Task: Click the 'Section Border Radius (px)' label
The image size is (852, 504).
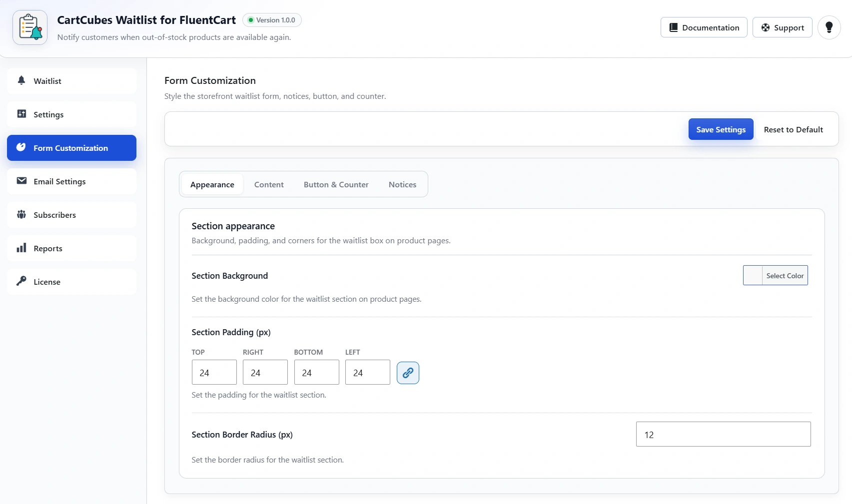Action: 242,435
